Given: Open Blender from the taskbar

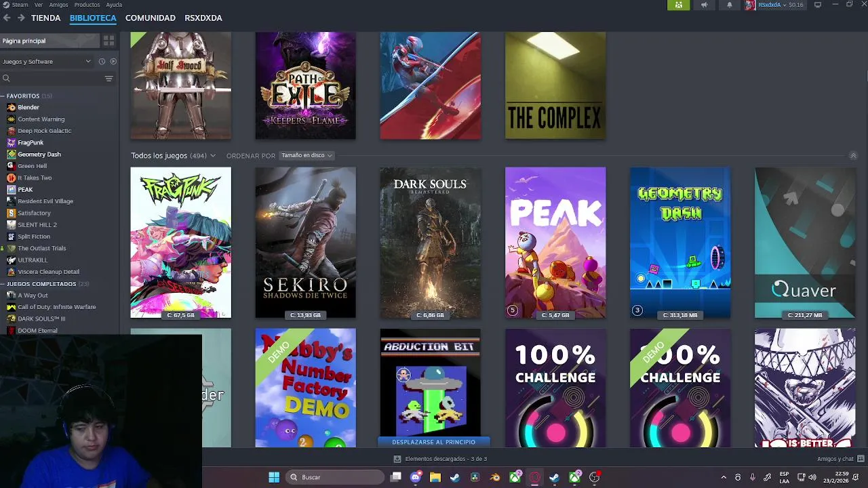Looking at the screenshot, I should click(x=495, y=477).
